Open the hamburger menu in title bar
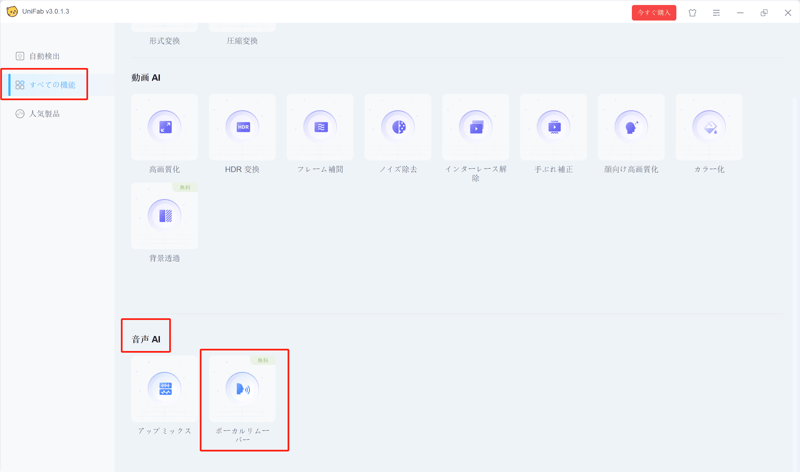This screenshot has height=472, width=800. pyautogui.click(x=716, y=13)
